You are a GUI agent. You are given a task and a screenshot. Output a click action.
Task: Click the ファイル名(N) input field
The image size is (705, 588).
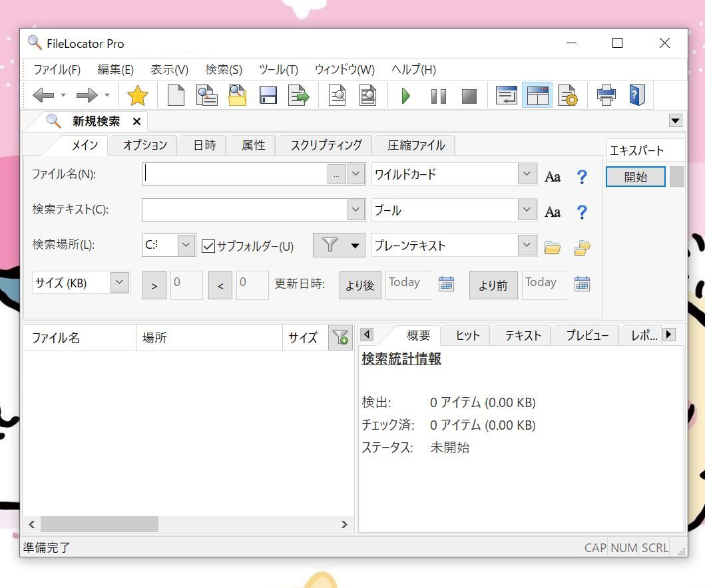(235, 174)
